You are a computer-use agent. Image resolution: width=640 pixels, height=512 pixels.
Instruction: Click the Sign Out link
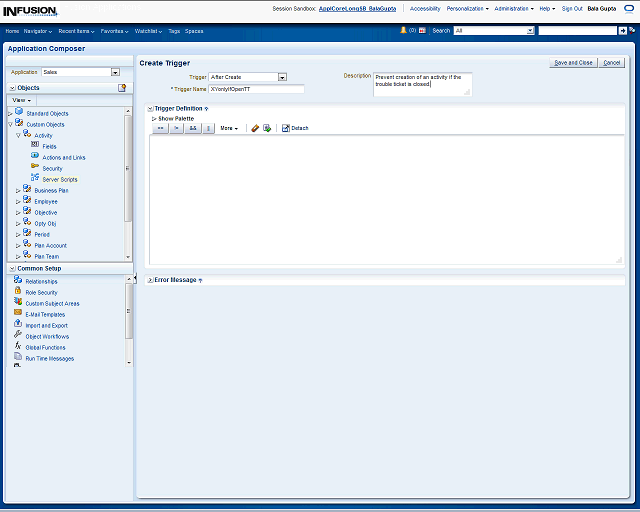(x=572, y=8)
